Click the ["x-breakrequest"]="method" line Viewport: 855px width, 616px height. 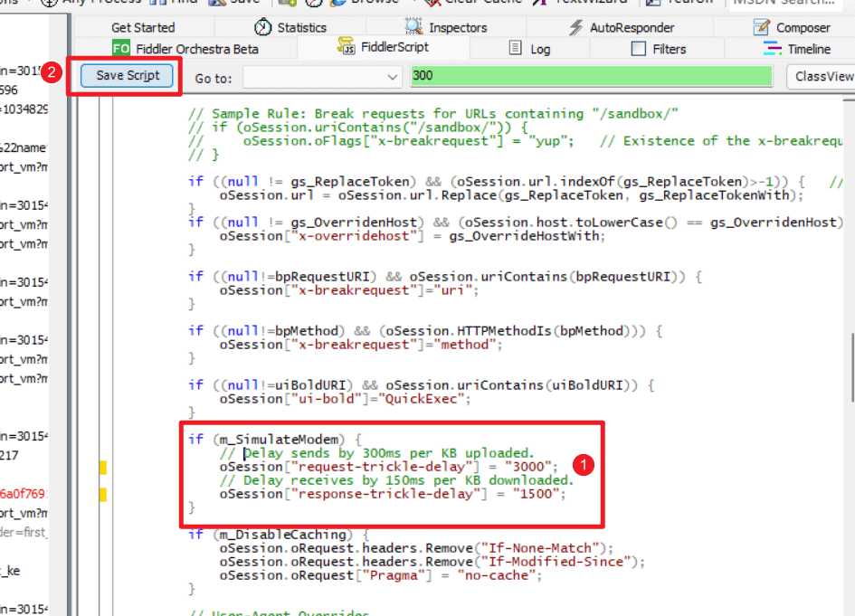pos(361,345)
